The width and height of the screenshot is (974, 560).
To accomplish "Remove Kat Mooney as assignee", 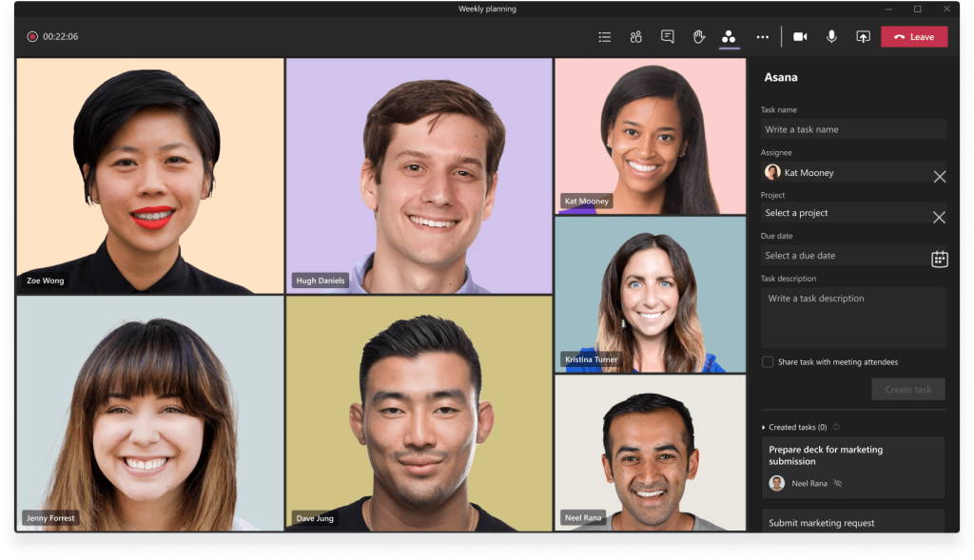I will coord(940,176).
